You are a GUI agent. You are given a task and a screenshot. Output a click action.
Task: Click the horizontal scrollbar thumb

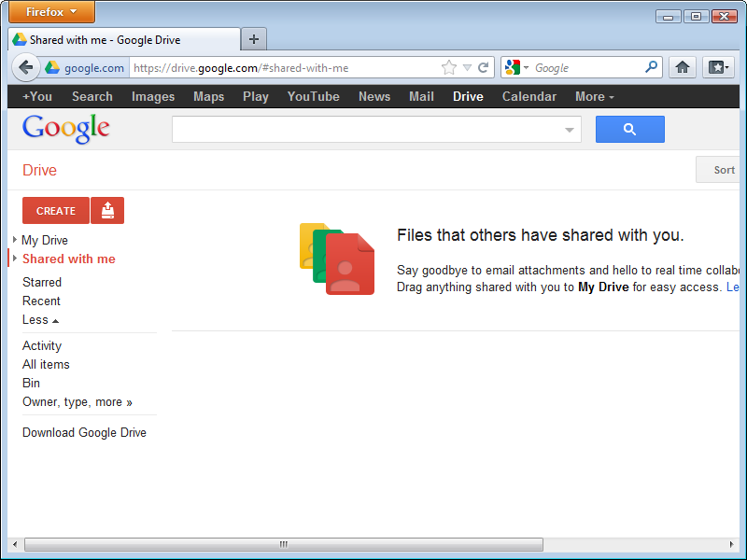coord(284,544)
